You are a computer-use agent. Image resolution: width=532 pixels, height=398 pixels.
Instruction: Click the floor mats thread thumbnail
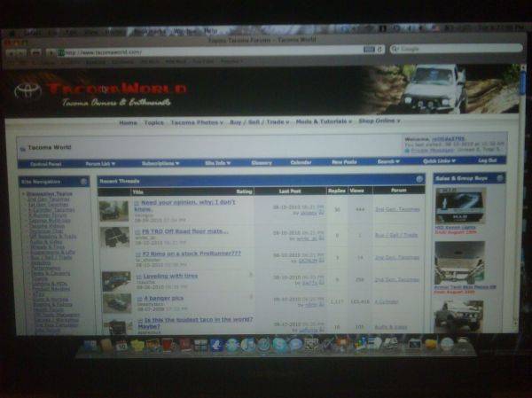115,238
